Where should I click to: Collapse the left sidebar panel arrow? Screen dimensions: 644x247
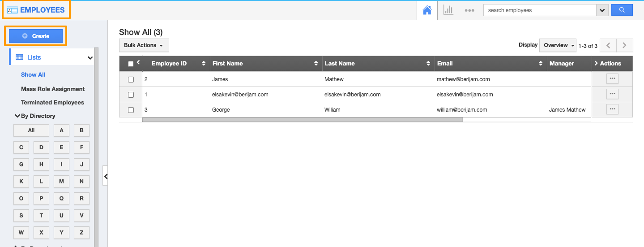click(x=106, y=177)
